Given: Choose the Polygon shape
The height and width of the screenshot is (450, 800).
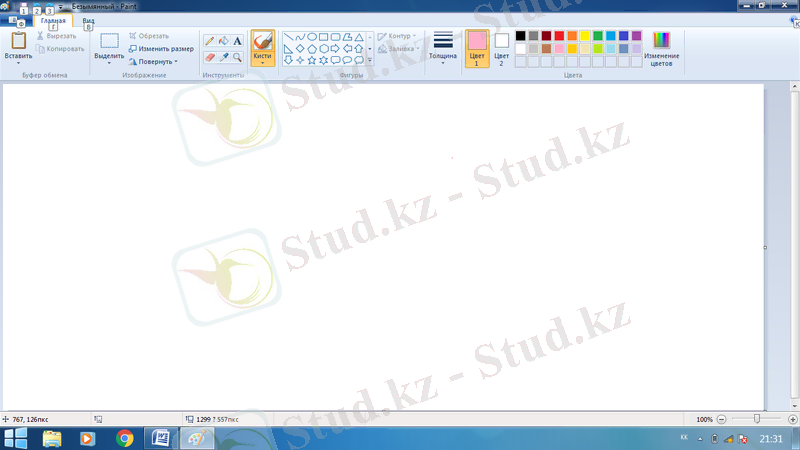Looking at the screenshot, I should [x=347, y=37].
